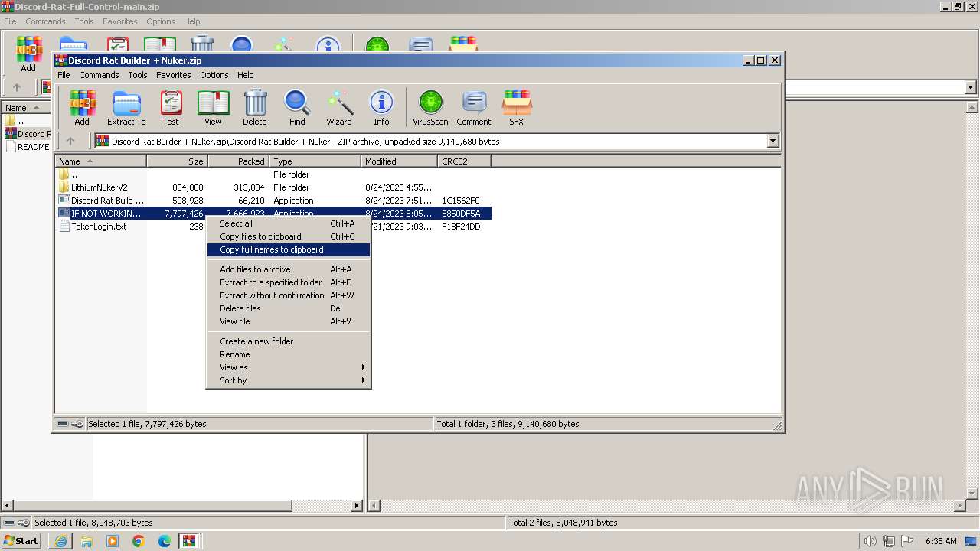This screenshot has height=551, width=980.
Task: Click Add icon in background main.zip window
Action: pyautogui.click(x=28, y=54)
